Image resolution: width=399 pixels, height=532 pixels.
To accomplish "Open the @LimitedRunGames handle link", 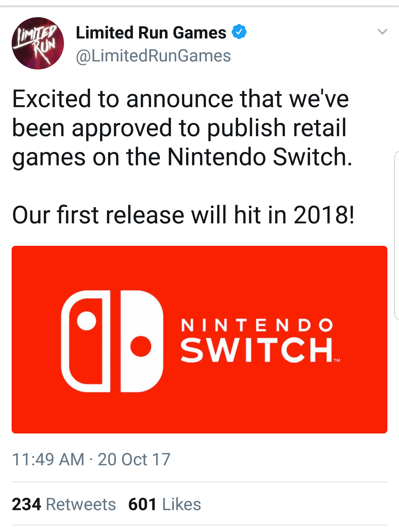I will (x=153, y=56).
